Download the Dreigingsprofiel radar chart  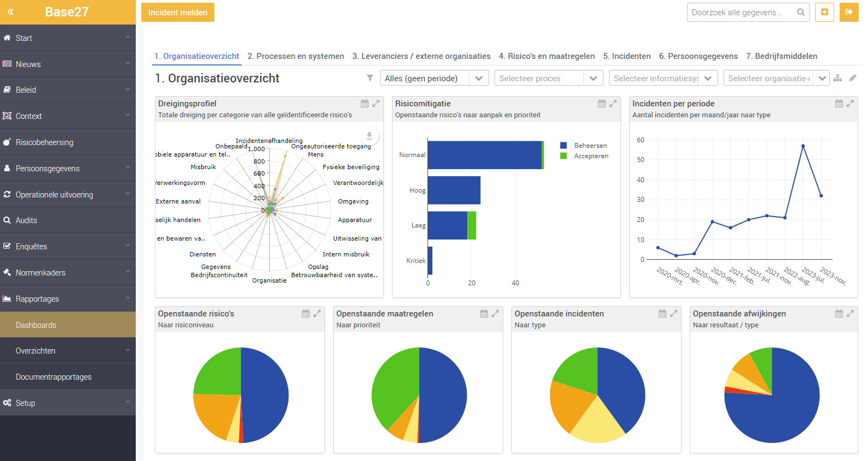coord(369,135)
